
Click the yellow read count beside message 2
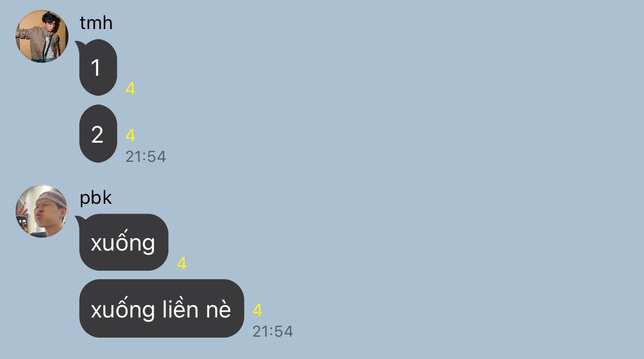click(130, 135)
